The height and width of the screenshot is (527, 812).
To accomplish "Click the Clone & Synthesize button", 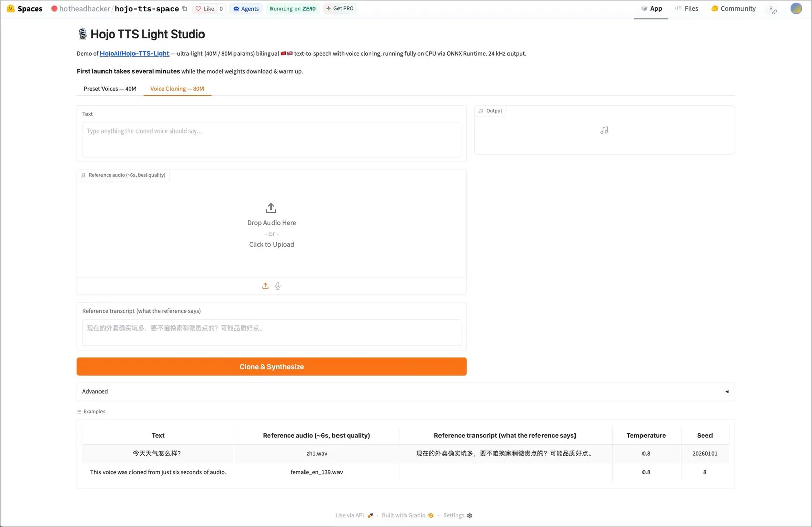I will (272, 367).
